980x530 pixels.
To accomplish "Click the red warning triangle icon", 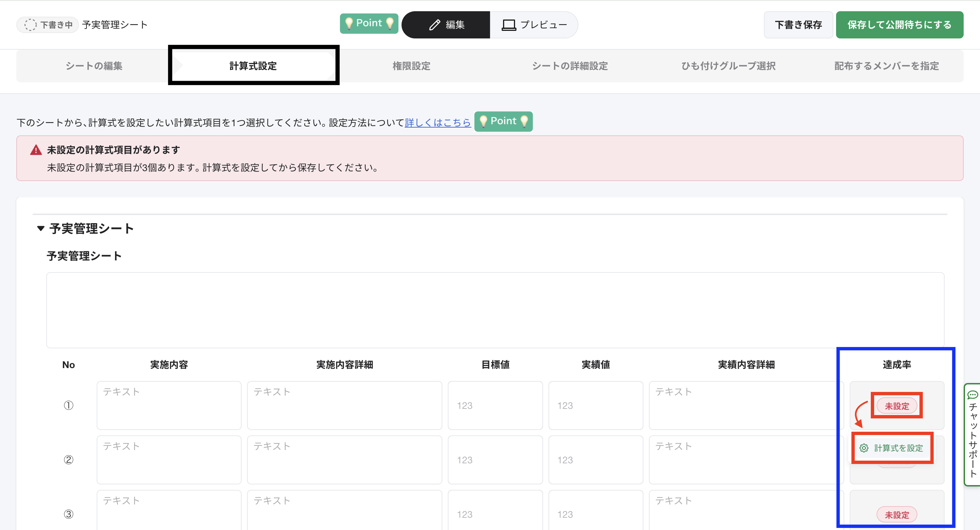I will 36,150.
